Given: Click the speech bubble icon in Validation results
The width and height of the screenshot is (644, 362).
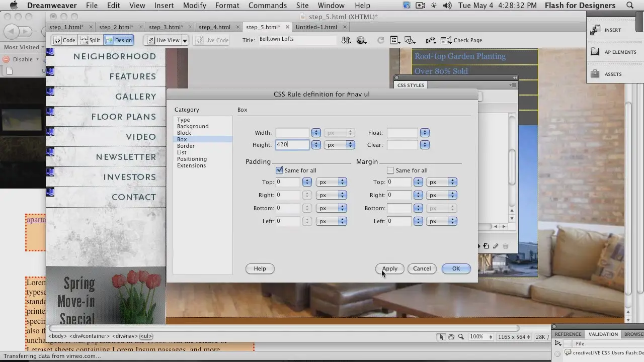Looking at the screenshot, I should click(568, 353).
